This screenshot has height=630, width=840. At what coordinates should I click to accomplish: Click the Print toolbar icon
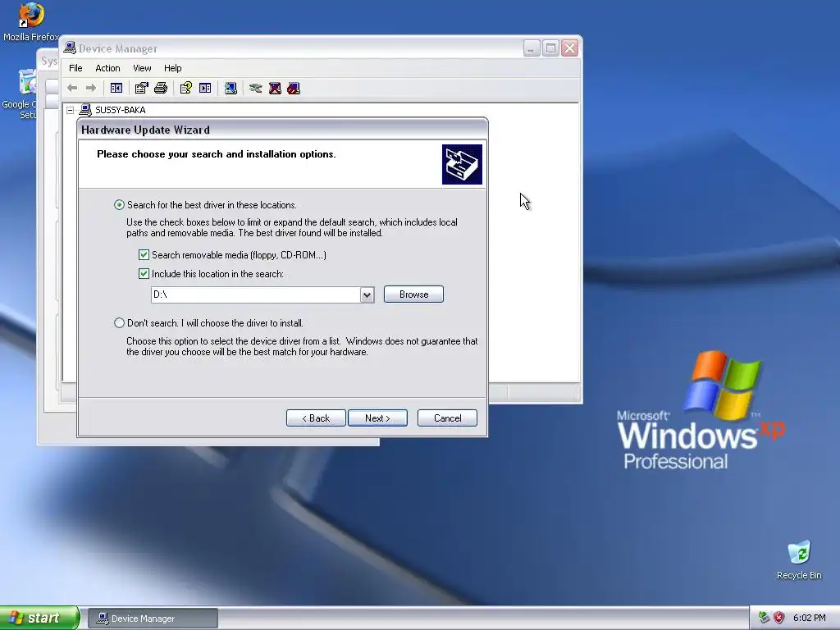point(161,88)
